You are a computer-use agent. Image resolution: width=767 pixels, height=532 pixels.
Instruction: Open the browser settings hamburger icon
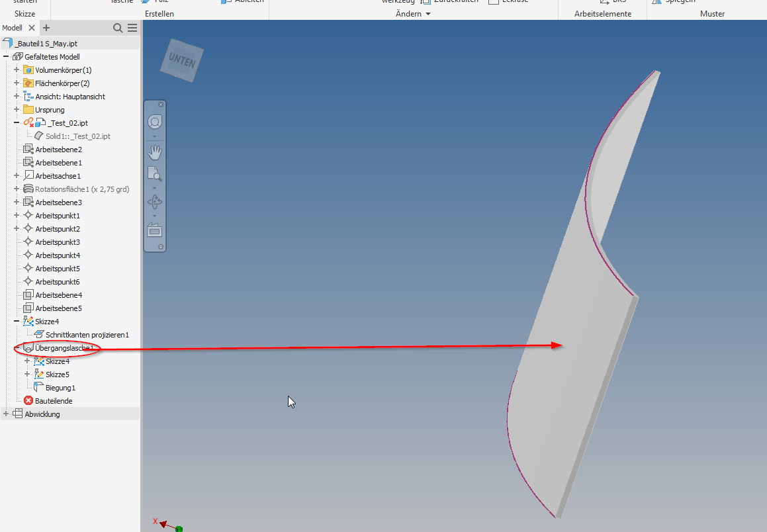tap(130, 28)
